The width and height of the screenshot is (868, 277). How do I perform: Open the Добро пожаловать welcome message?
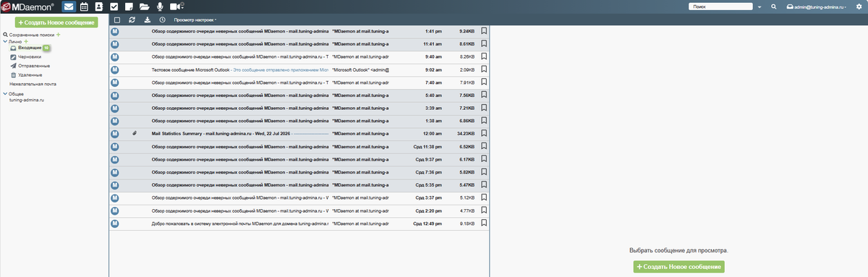coord(299,223)
